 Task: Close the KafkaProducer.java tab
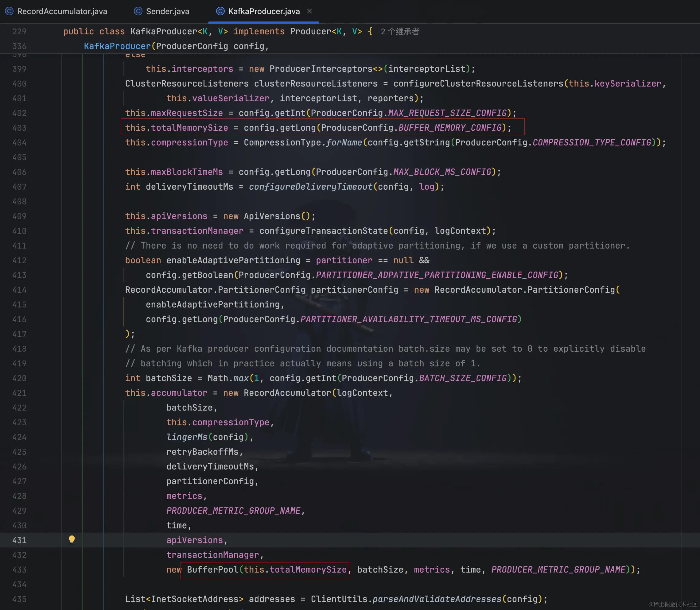point(309,11)
